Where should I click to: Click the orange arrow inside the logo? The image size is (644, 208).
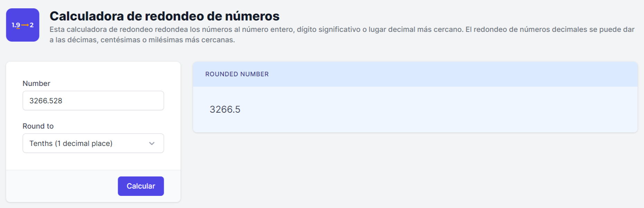pos(25,25)
